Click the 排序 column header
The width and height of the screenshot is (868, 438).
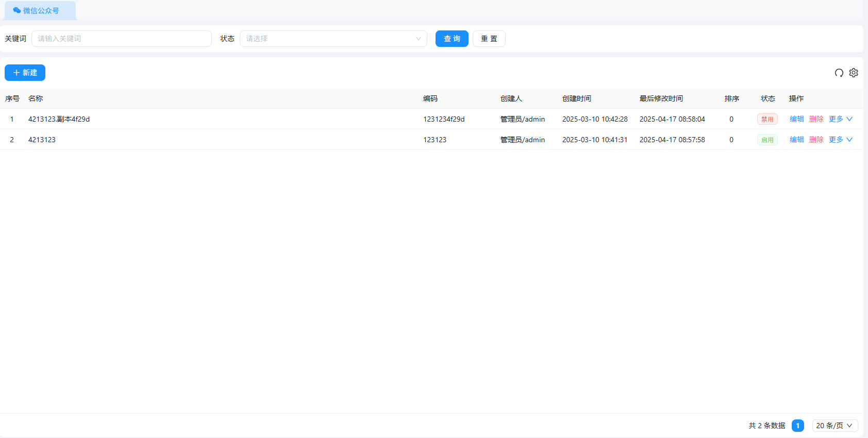tap(731, 98)
